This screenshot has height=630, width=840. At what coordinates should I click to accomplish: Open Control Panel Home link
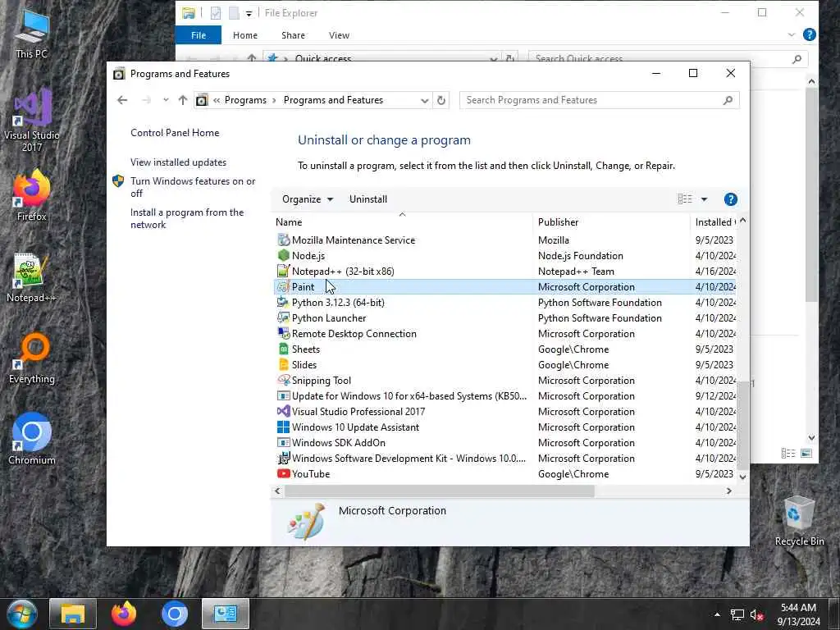tap(175, 133)
